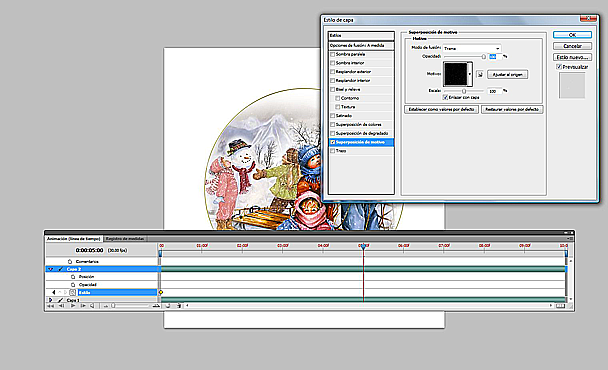Click the add keyframe diamond on Estilo row
Viewport: 608px width, 370px height.
click(60, 292)
